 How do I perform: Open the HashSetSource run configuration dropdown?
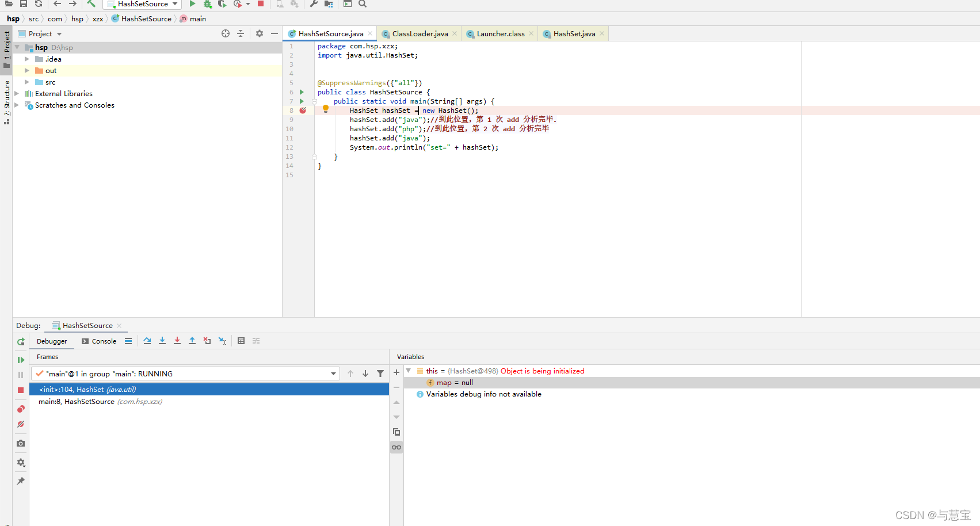142,4
